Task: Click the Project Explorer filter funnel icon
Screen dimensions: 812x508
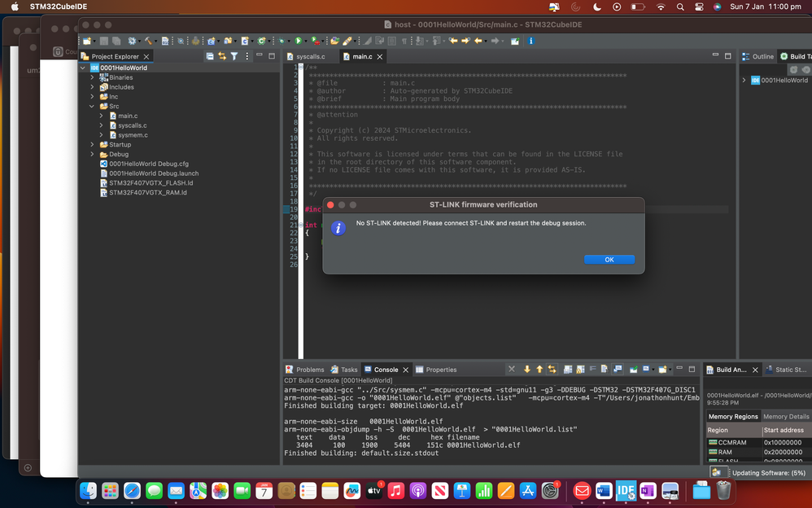Action: [x=234, y=56]
